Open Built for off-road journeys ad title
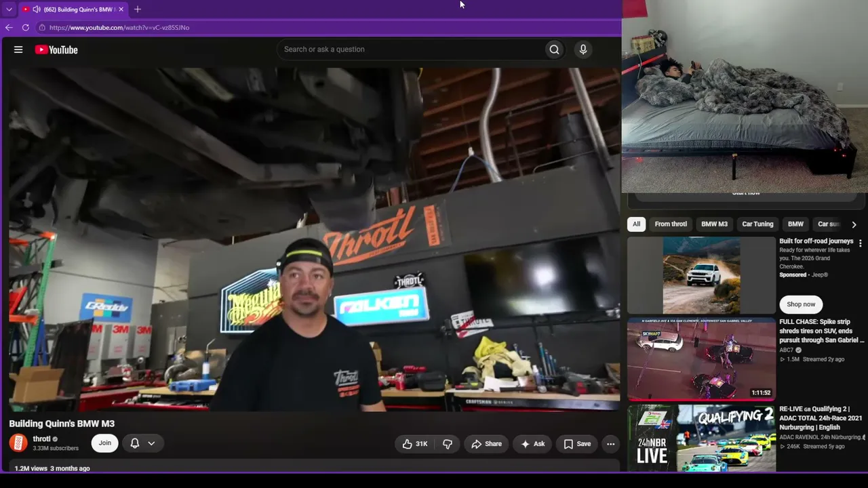This screenshot has width=868, height=488. click(816, 241)
